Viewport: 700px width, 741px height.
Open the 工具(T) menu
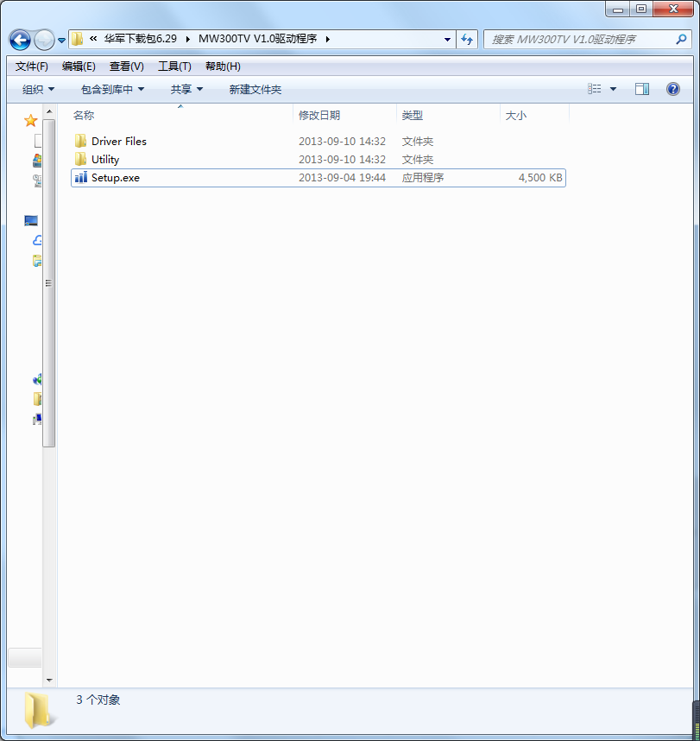[174, 66]
